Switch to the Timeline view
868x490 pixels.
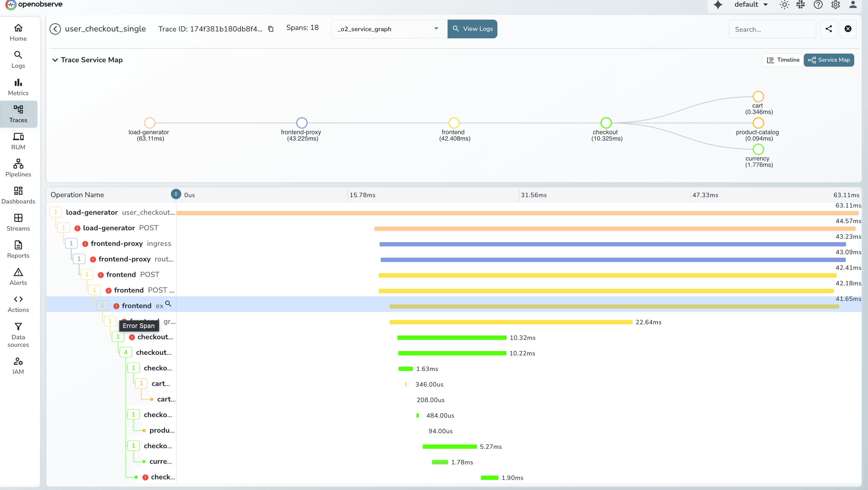point(783,60)
